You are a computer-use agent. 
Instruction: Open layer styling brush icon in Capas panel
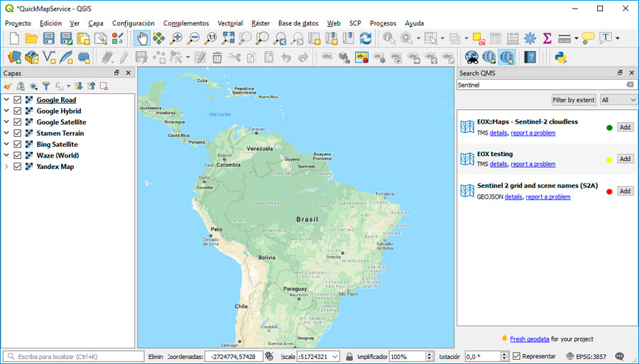coord(8,87)
